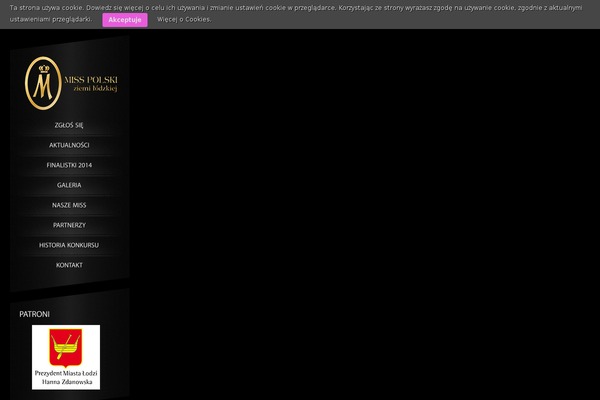Click the Miss Polski ziemi łódzkiej logo
The height and width of the screenshot is (400, 600).
click(71, 83)
